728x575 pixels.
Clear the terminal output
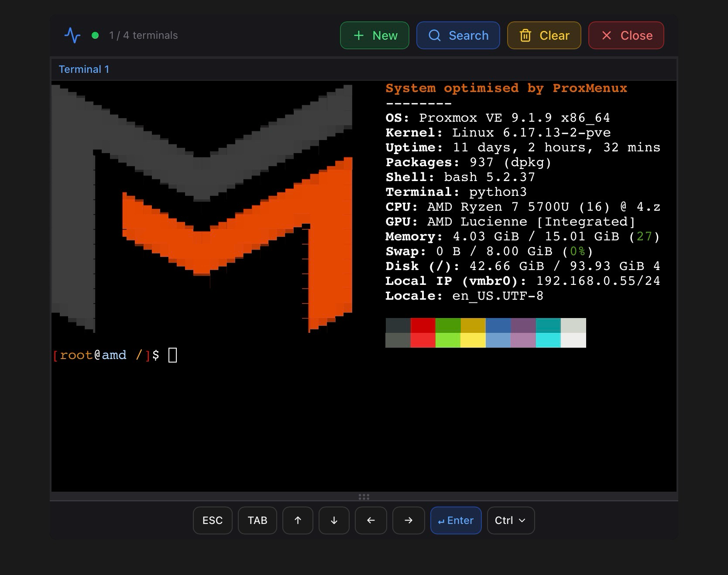pyautogui.click(x=544, y=35)
